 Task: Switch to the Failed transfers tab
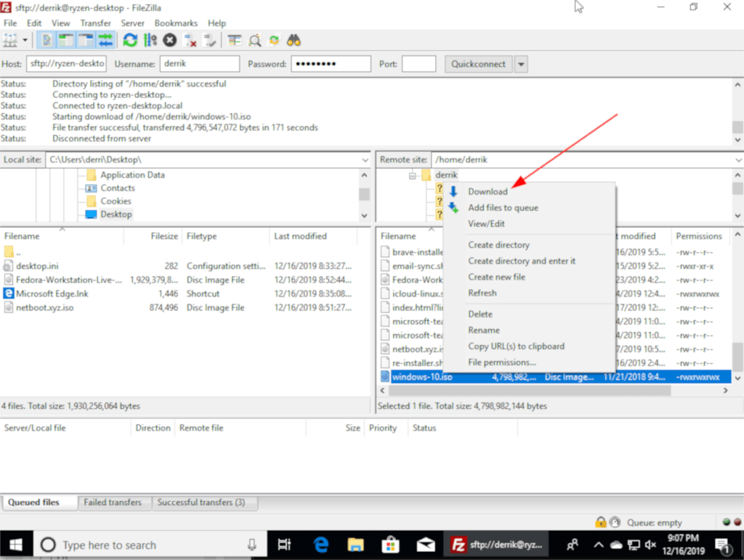(x=114, y=502)
